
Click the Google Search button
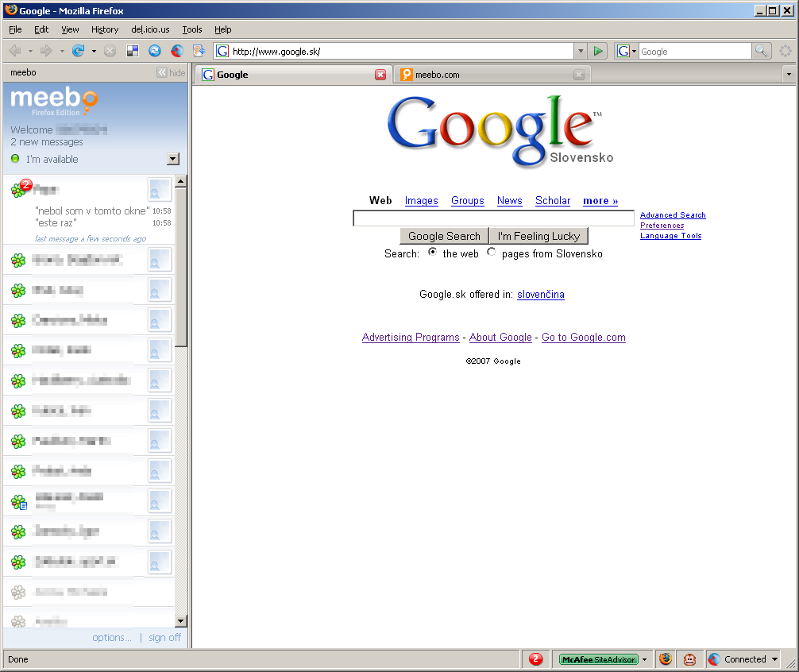coord(444,236)
